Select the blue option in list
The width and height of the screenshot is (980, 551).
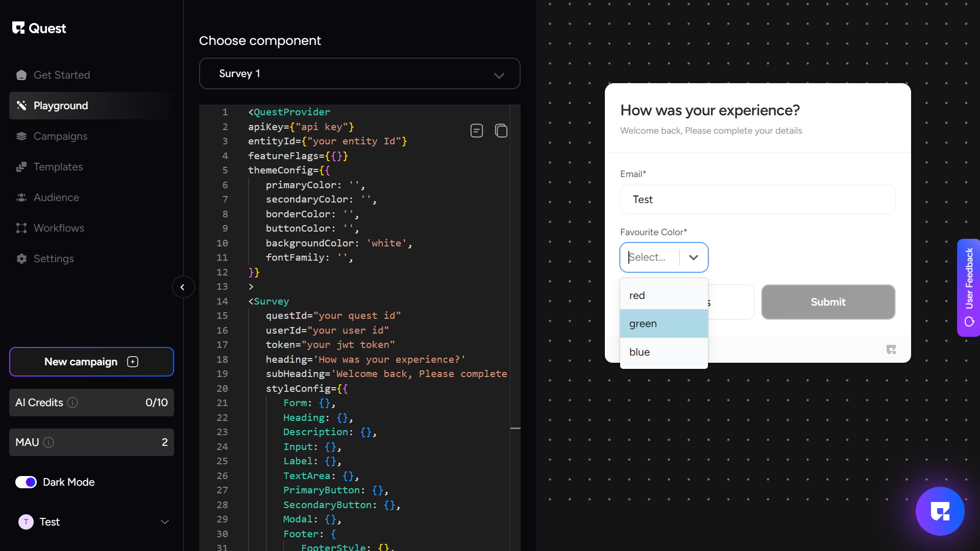(x=664, y=352)
